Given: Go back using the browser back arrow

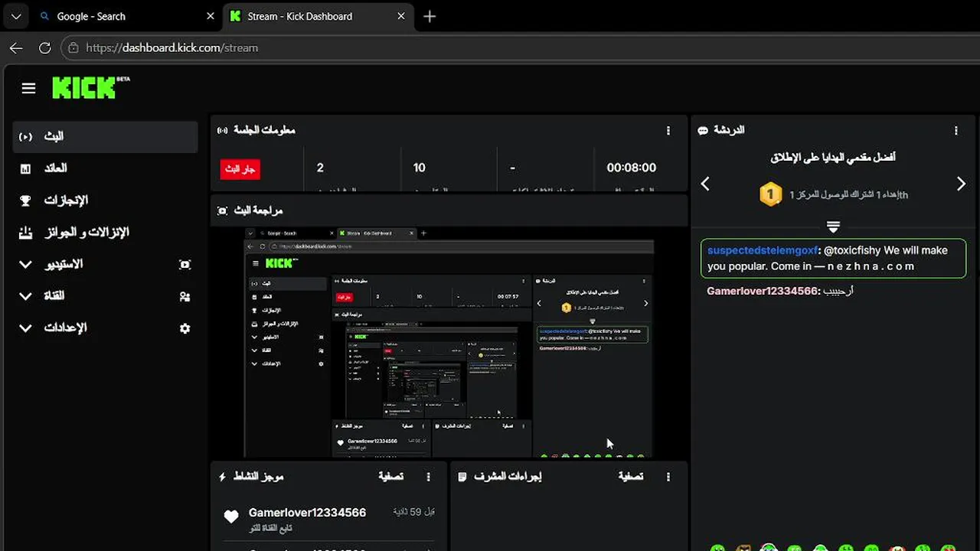Looking at the screenshot, I should tap(16, 47).
